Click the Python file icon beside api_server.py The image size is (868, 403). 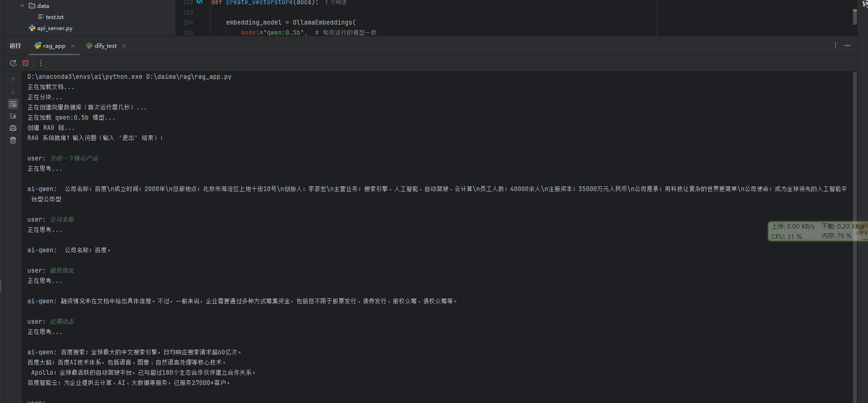tap(32, 28)
